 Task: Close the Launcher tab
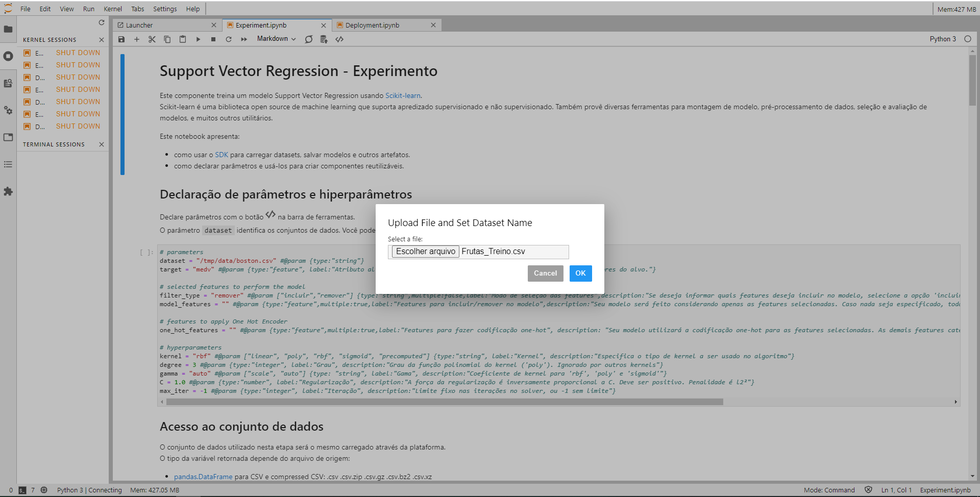click(x=214, y=25)
